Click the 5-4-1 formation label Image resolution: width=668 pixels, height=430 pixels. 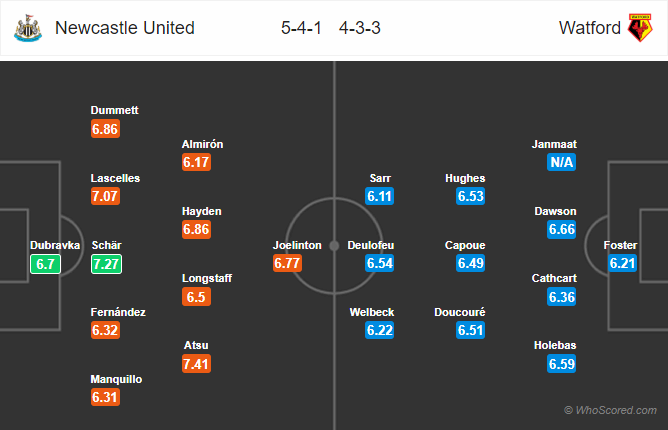tap(301, 28)
